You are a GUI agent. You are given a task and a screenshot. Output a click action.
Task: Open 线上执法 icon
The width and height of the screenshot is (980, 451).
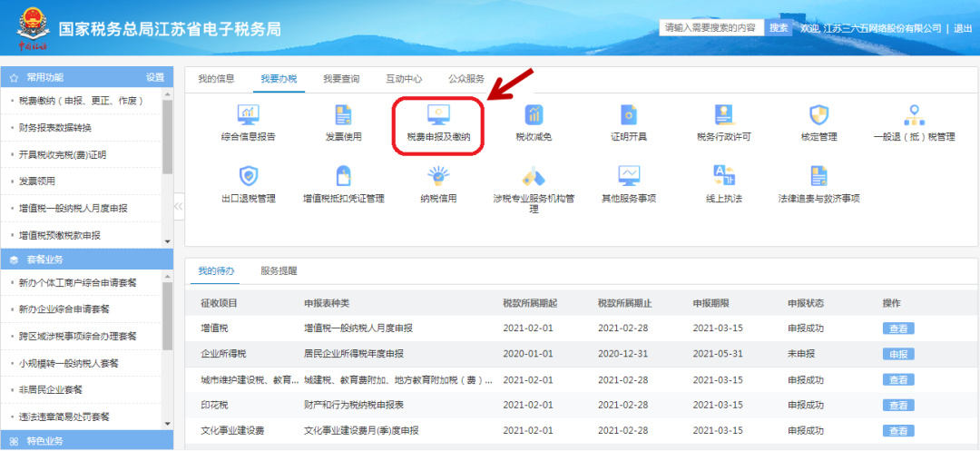coord(724,175)
